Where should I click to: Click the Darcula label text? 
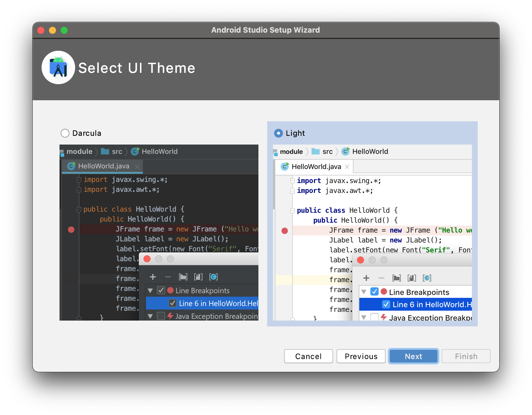87,133
